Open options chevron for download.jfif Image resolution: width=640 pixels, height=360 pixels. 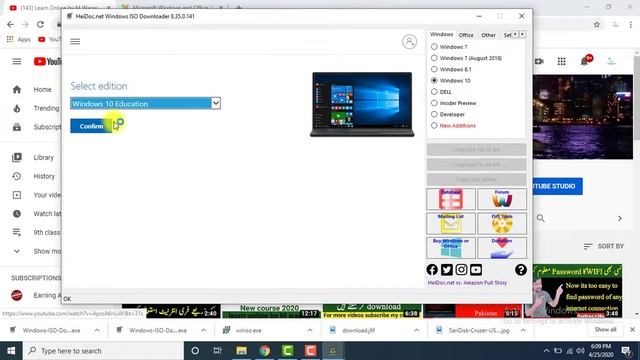416,330
